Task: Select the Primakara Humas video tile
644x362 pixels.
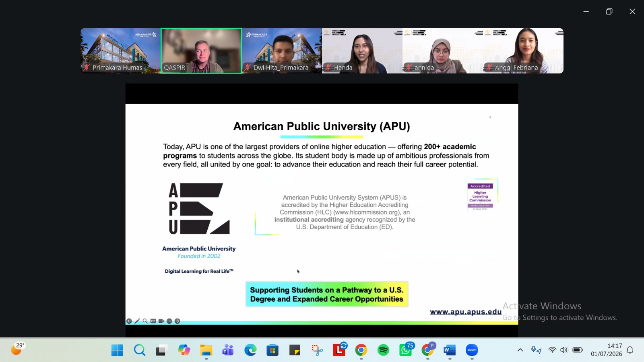Action: 121,51
